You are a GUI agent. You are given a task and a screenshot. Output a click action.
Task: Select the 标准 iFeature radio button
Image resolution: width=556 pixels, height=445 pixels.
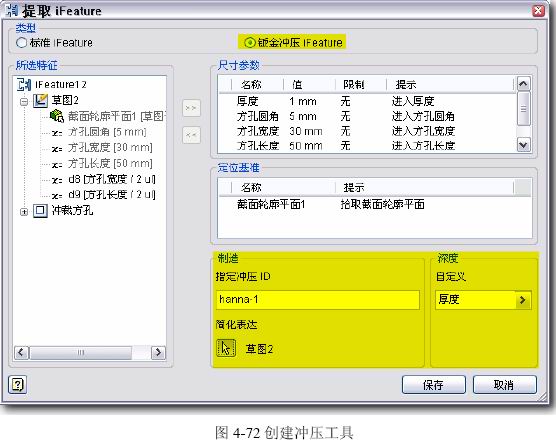(x=21, y=43)
